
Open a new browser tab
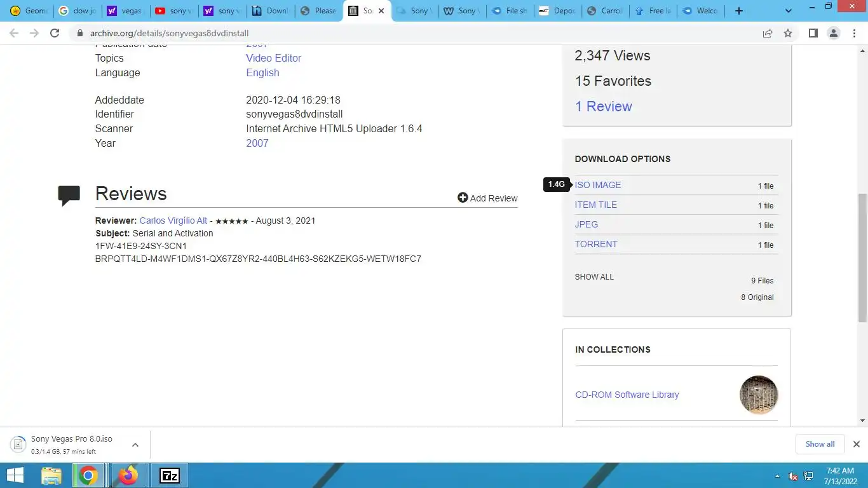(738, 11)
